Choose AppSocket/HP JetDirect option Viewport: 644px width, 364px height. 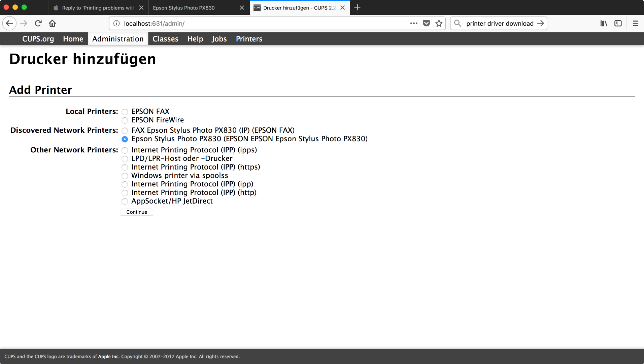[x=125, y=202]
